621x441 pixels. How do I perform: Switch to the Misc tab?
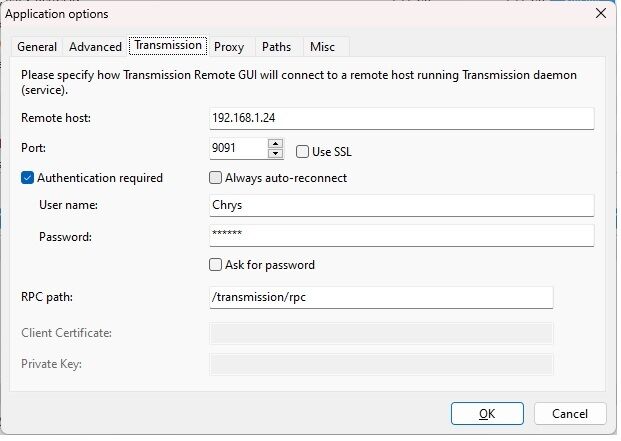coord(324,47)
